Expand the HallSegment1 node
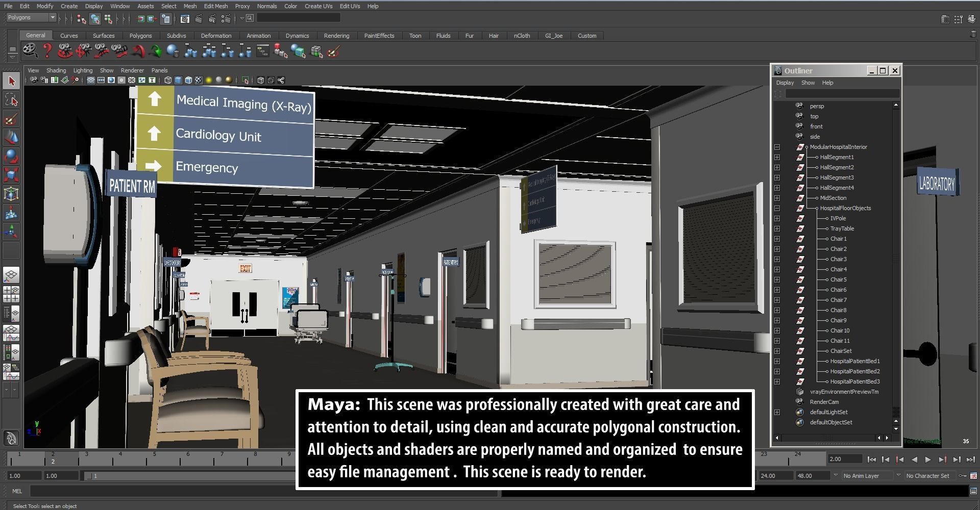 click(x=777, y=157)
